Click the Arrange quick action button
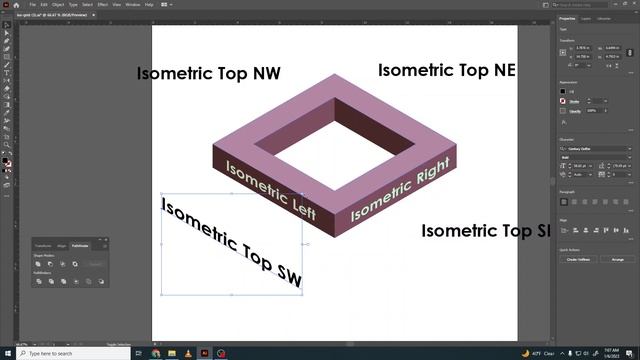Image resolution: width=640 pixels, height=360 pixels. tap(618, 259)
